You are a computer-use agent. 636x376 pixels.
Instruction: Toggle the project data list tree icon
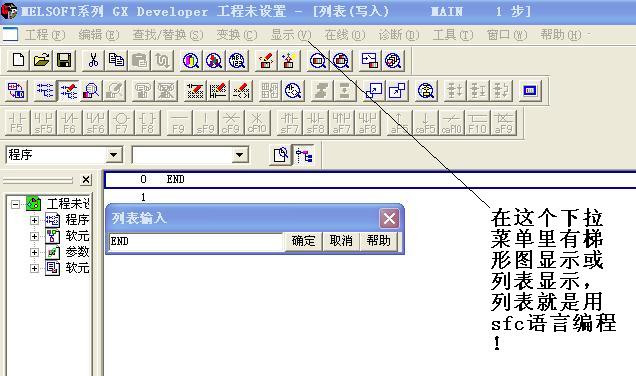(304, 155)
